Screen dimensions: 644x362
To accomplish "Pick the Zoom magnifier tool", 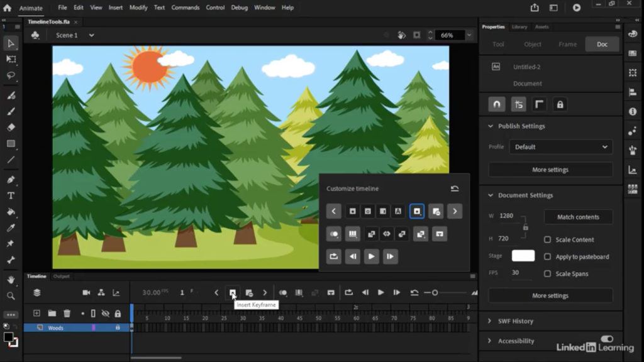I will (x=11, y=296).
